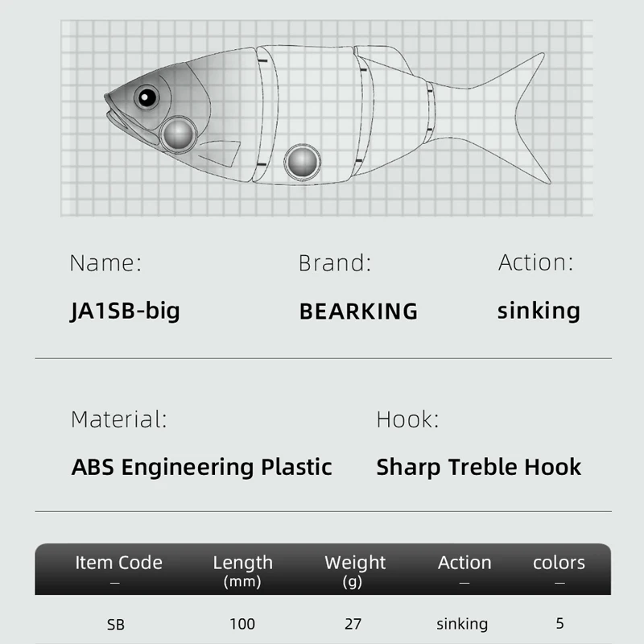Select the ABS Engineering Plastic material text
This screenshot has height=644, width=644.
[201, 467]
